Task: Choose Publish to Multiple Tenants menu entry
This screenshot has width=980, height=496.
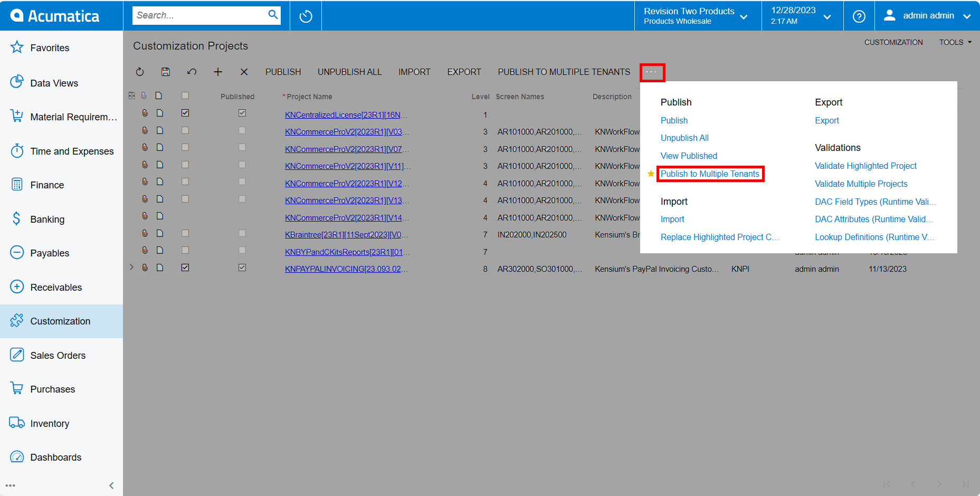Action: point(710,174)
